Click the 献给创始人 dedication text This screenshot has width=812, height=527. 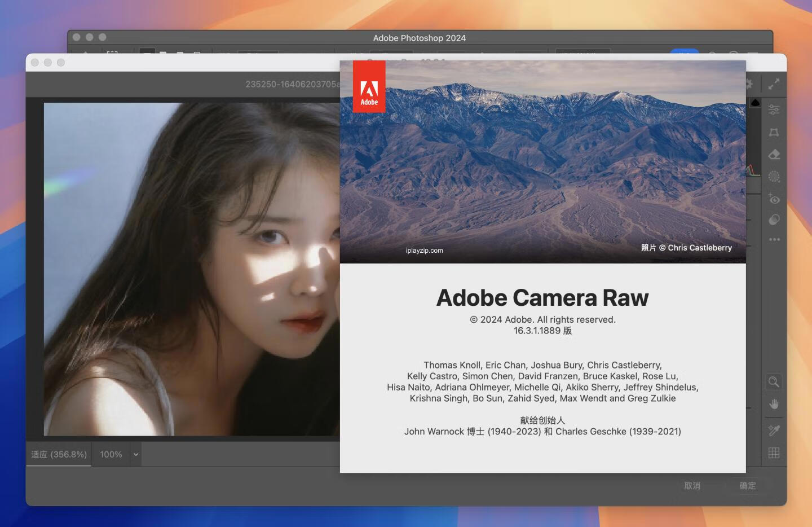coord(542,420)
